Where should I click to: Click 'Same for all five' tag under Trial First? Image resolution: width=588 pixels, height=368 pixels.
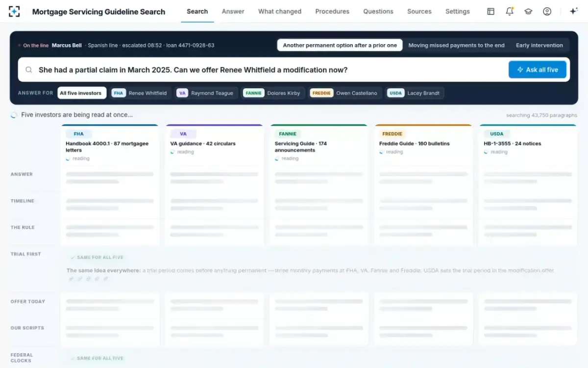(x=97, y=258)
